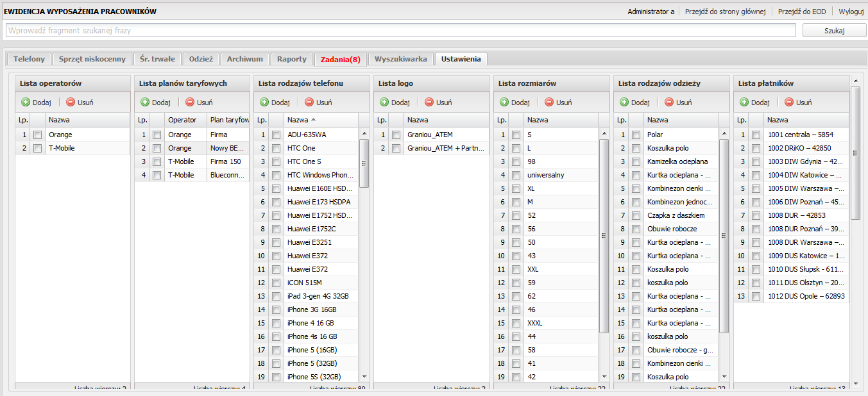Sort phones by the Nazwa column header
This screenshot has height=396, width=868.
tap(321, 120)
